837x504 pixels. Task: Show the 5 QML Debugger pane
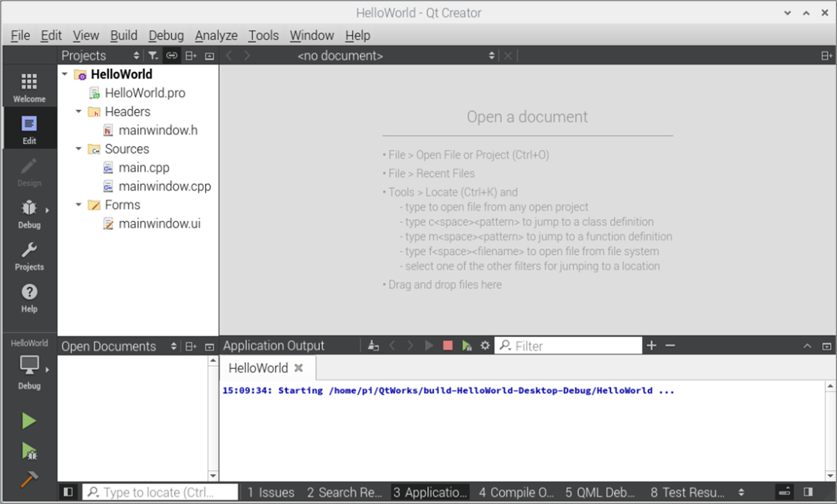coord(600,492)
